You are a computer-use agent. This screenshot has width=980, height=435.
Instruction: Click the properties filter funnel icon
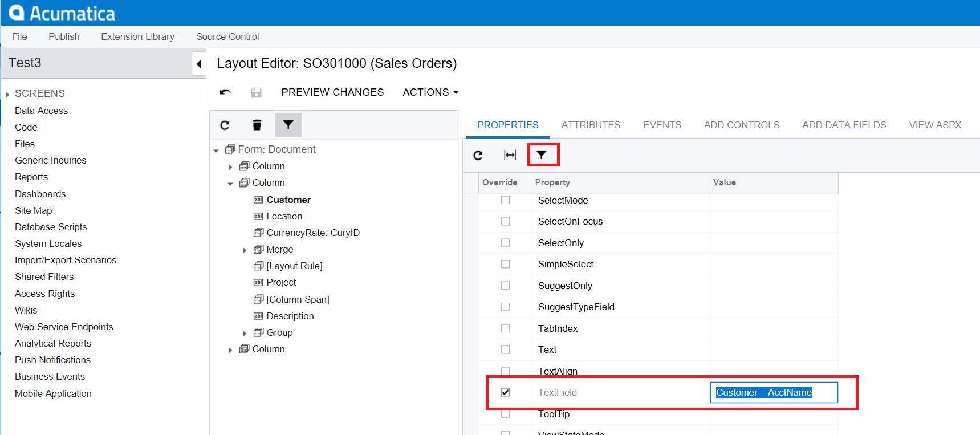click(x=542, y=155)
